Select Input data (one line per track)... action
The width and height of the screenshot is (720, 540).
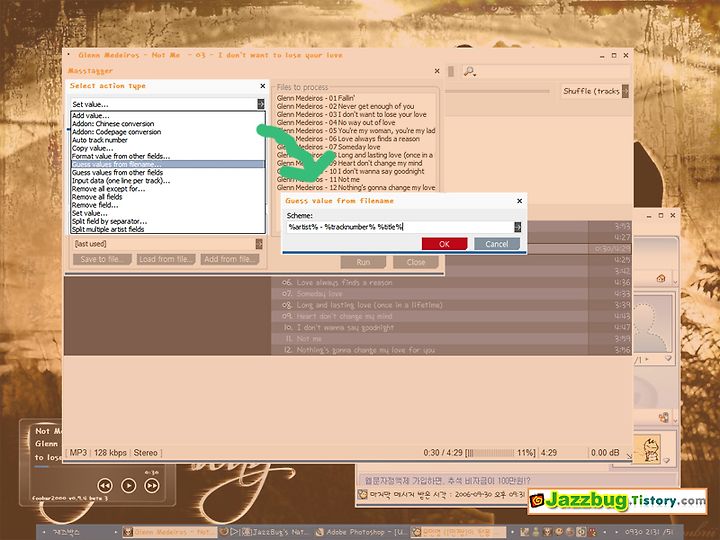click(168, 180)
